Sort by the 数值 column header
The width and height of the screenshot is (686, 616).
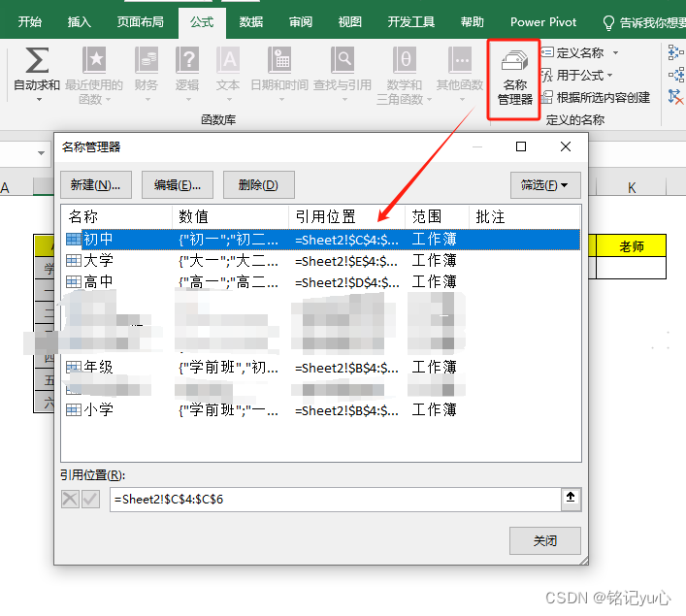click(231, 216)
